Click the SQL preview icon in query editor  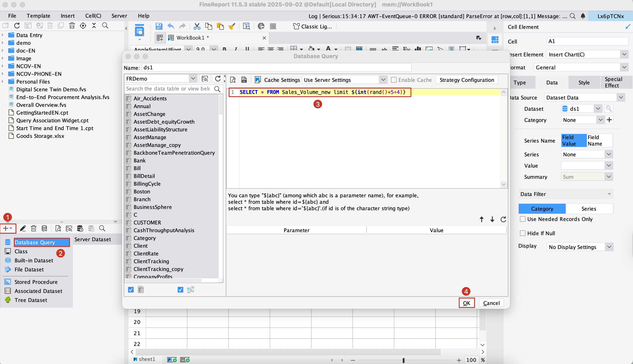click(x=233, y=80)
